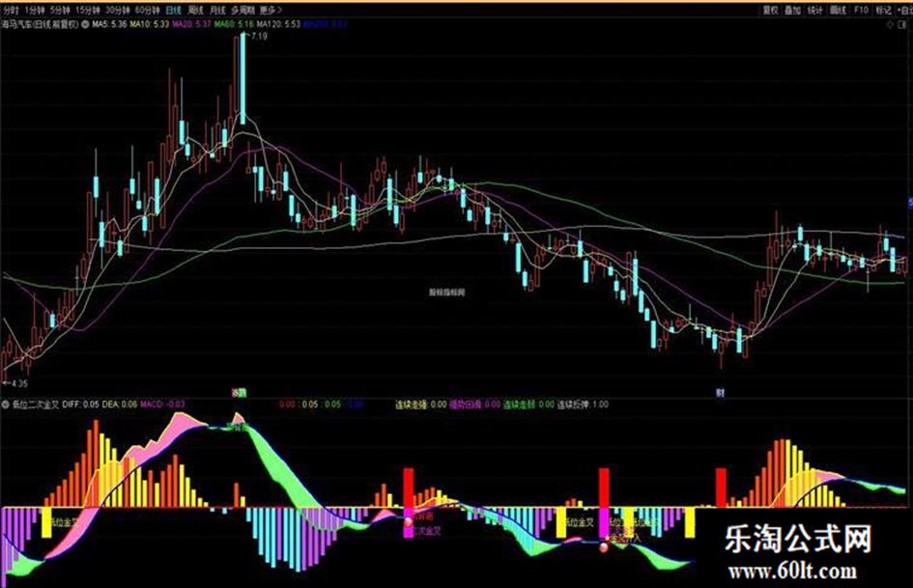This screenshot has height=588, width=913.
Task: Open the 画线 drawing tool
Action: pyautogui.click(x=838, y=10)
